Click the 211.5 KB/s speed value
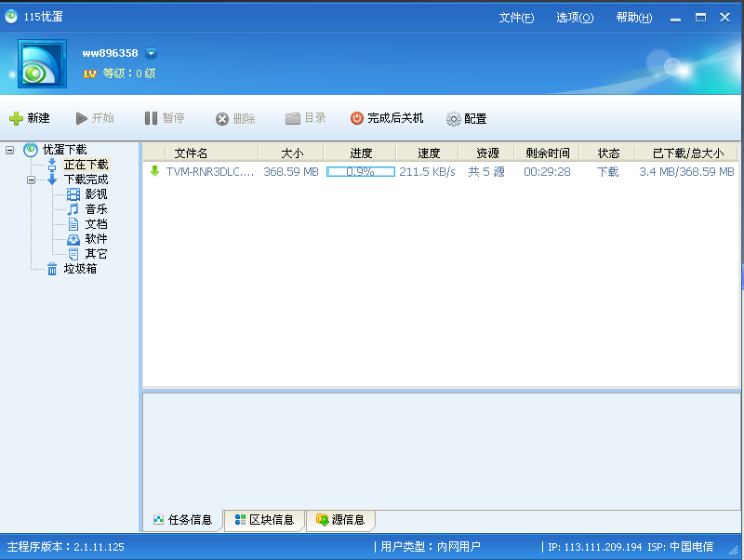Image resolution: width=744 pixels, height=560 pixels. pyautogui.click(x=427, y=171)
